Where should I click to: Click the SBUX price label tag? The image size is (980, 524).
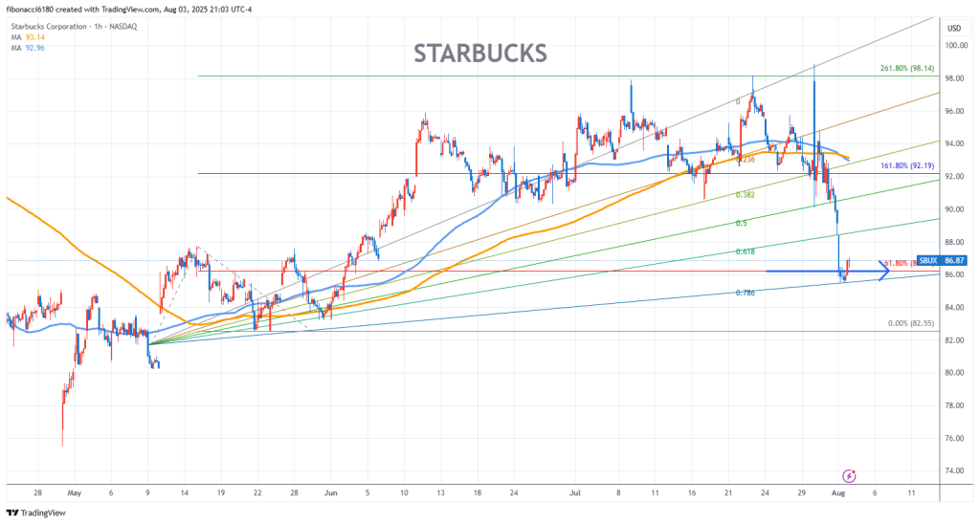tap(941, 260)
